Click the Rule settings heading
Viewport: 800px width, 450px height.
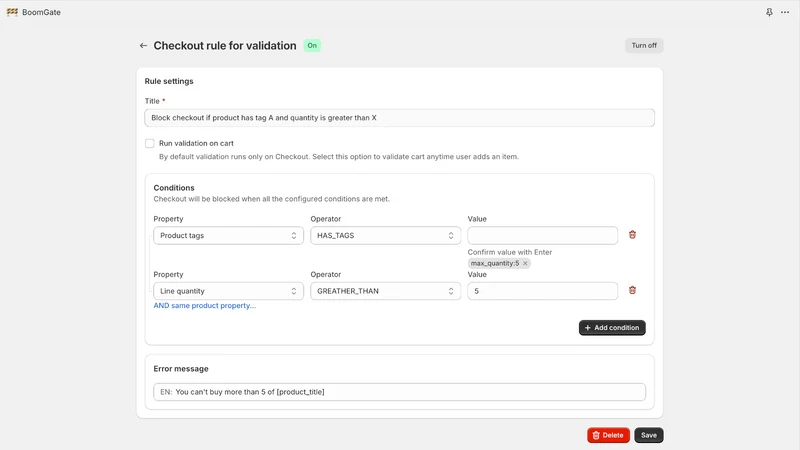click(x=169, y=81)
